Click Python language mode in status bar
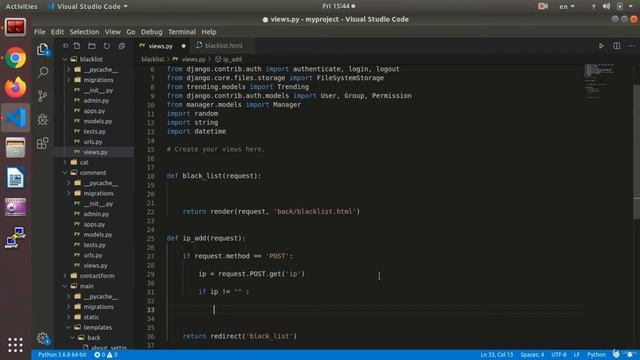Viewport: 640px width, 360px height. [x=596, y=355]
